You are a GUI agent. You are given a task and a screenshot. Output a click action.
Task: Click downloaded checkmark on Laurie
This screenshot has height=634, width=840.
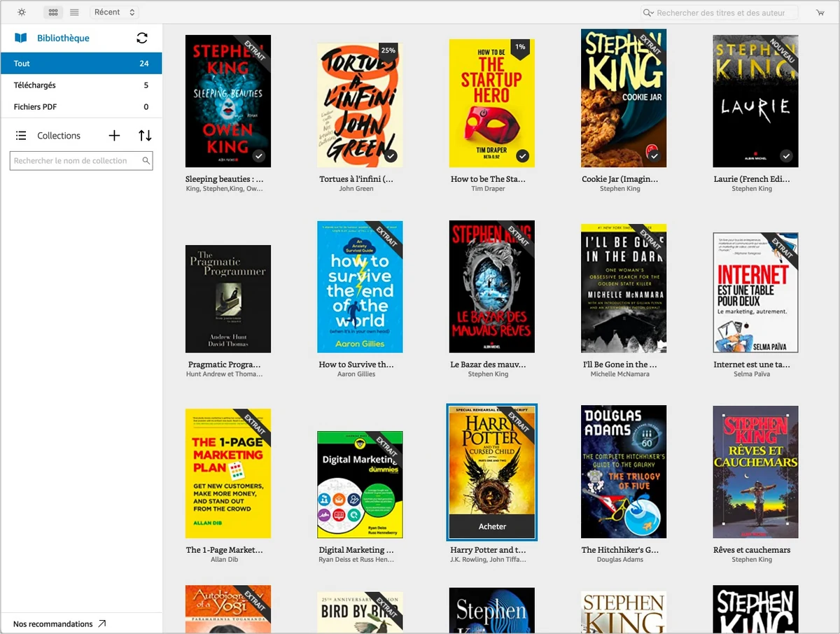[x=786, y=156]
